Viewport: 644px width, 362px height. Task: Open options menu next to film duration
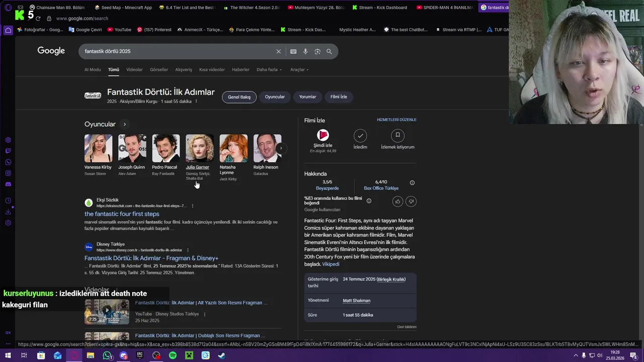196,101
